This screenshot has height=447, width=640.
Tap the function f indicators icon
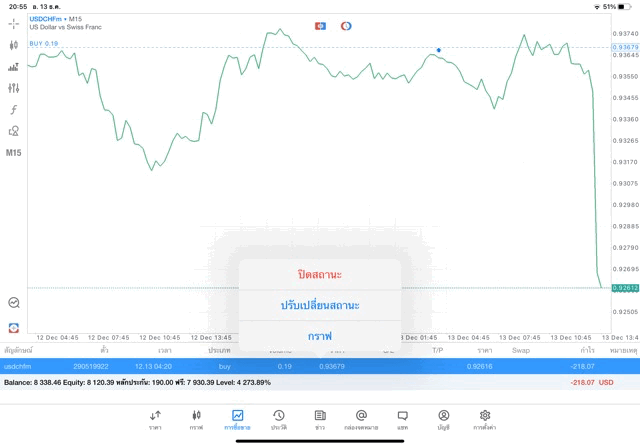pyautogui.click(x=13, y=109)
